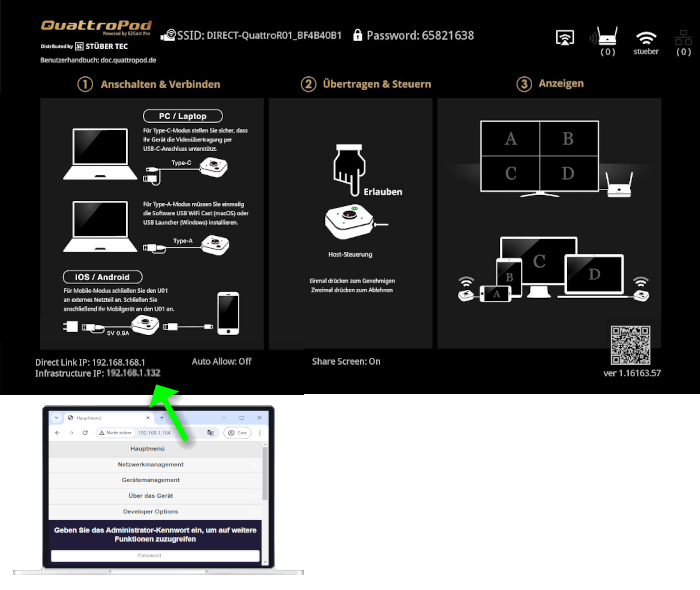The height and width of the screenshot is (590, 700).
Task: Click the Direct Link IP 192.168.168.1 text
Action: coord(90,362)
